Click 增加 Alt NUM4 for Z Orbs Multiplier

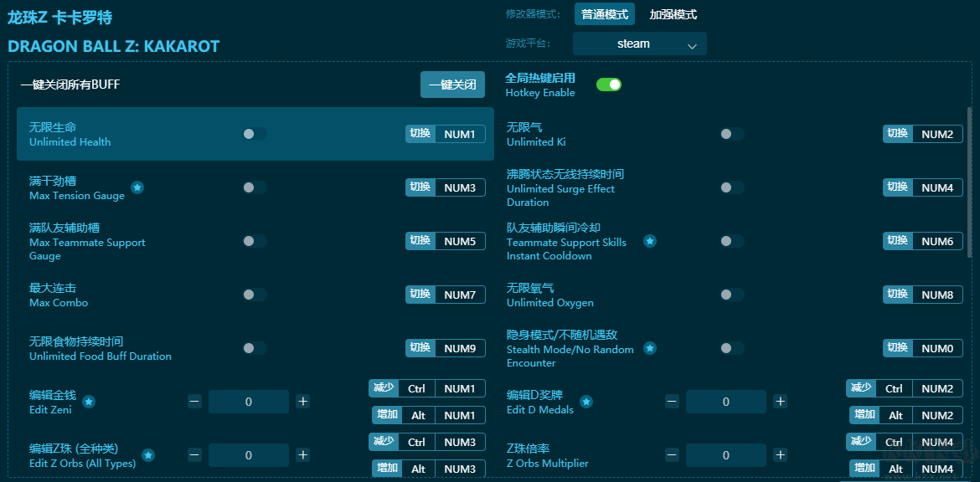pyautogui.click(x=905, y=469)
